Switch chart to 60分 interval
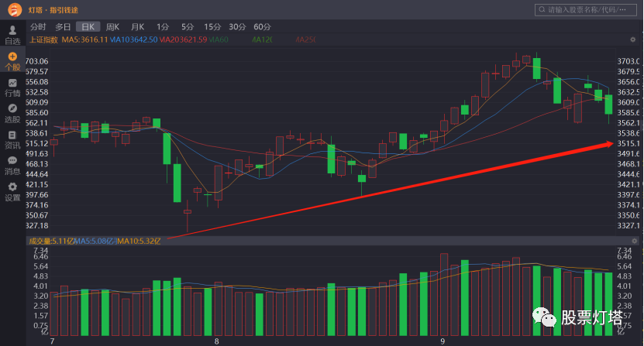644x346 pixels. click(x=262, y=26)
